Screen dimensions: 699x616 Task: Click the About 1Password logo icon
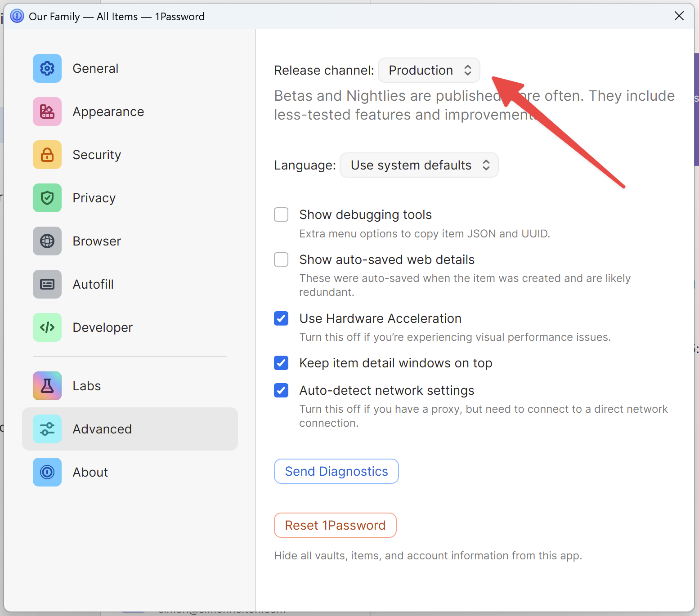point(47,472)
